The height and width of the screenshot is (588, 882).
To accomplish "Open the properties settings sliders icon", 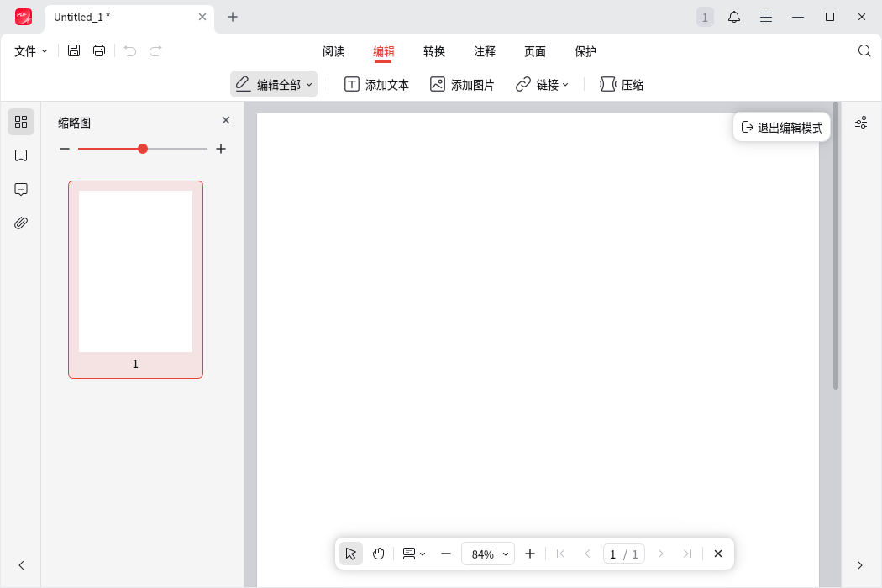I will 861,122.
